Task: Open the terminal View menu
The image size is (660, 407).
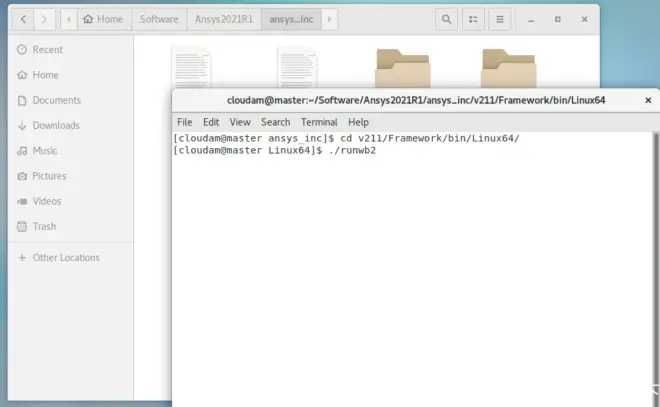Action: [x=240, y=122]
